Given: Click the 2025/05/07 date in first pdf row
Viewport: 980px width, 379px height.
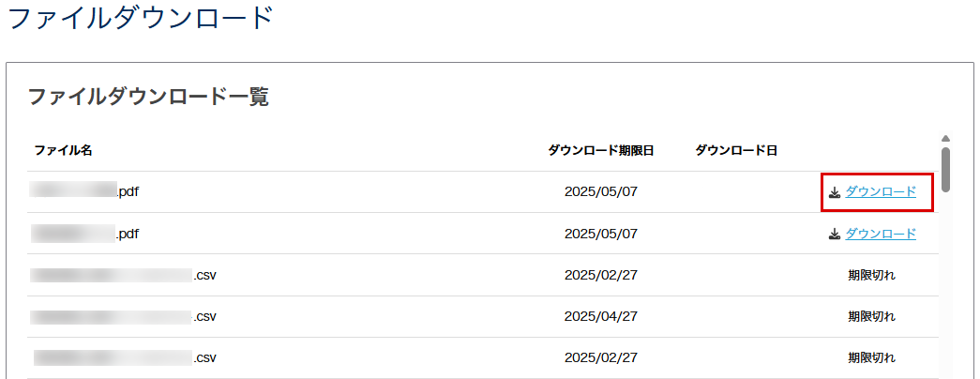Looking at the screenshot, I should tap(600, 191).
